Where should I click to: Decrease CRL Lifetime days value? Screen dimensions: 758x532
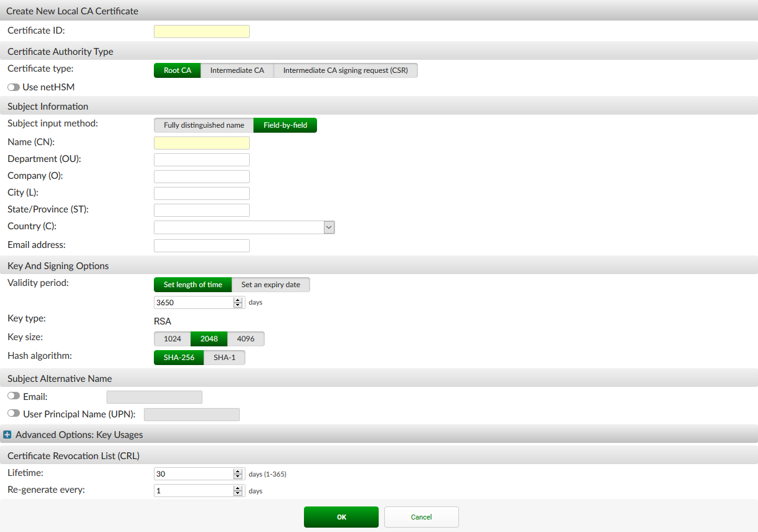click(238, 477)
